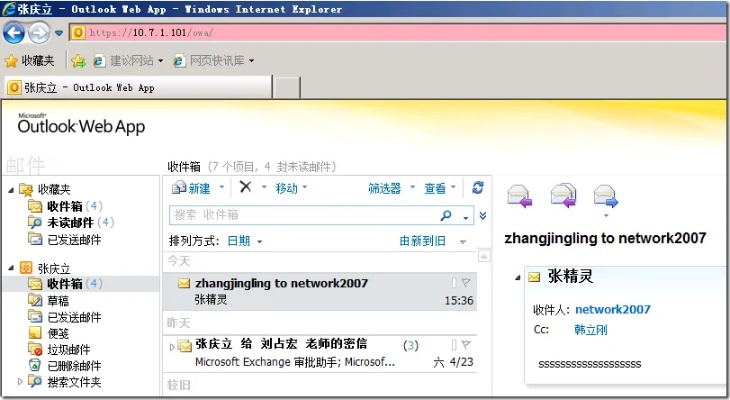This screenshot has height=400, width=730.
Task: Click the envelope icon beside 张精灵 sender
Action: [x=534, y=278]
